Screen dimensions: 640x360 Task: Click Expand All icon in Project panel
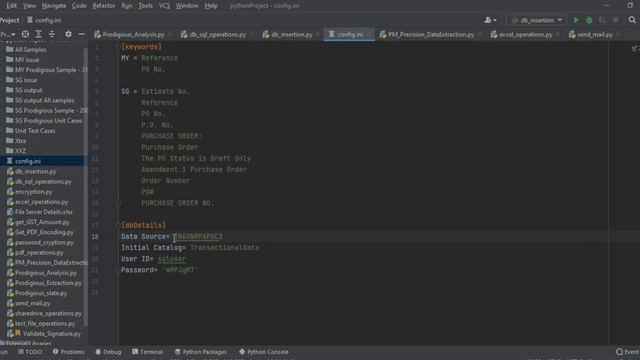pos(38,34)
